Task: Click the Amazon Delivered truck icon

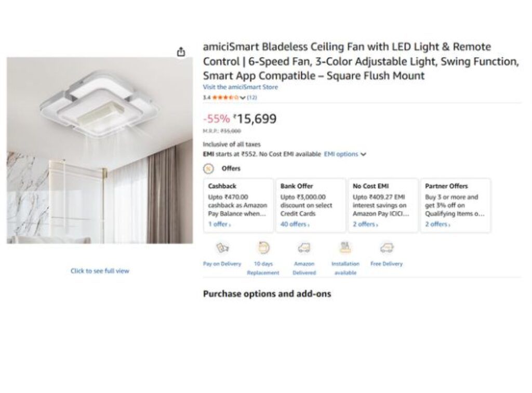Action: pyautogui.click(x=304, y=248)
